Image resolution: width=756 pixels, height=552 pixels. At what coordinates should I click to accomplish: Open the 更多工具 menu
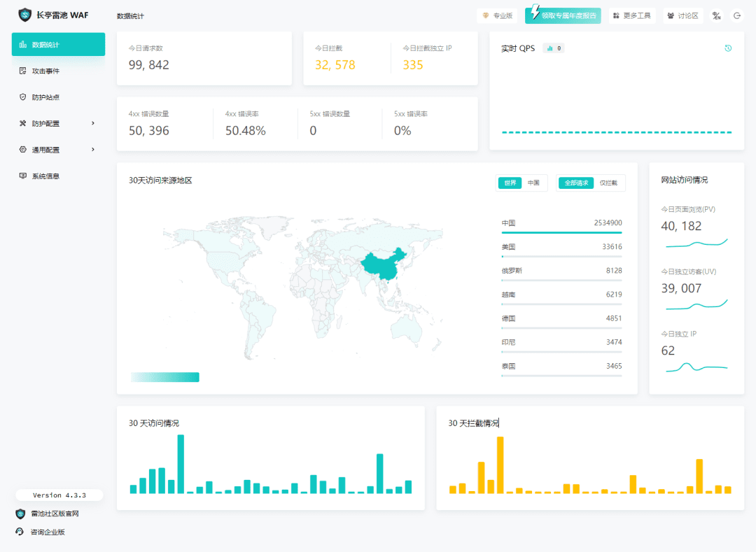coord(632,15)
